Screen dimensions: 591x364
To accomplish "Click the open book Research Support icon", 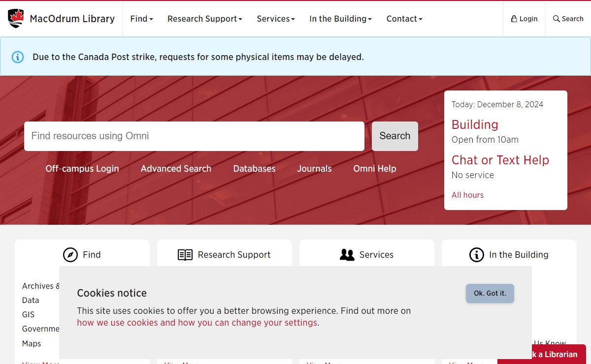I will pyautogui.click(x=185, y=255).
